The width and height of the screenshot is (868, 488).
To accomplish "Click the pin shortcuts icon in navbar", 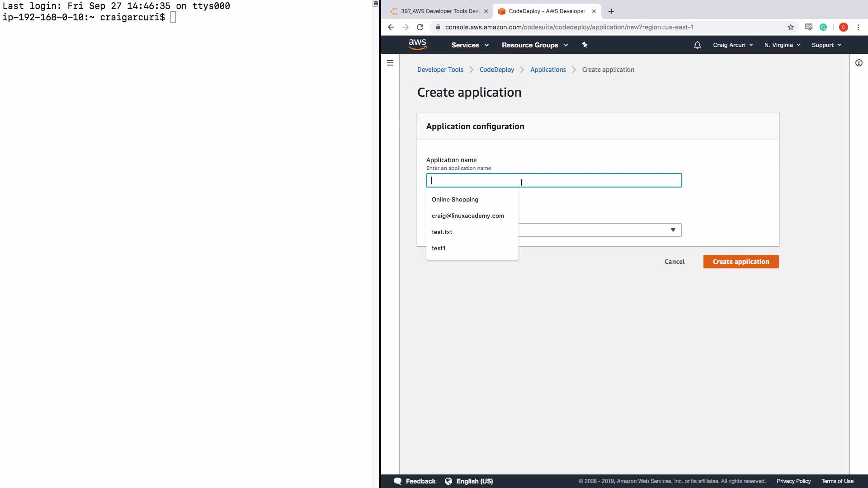I will click(x=585, y=45).
